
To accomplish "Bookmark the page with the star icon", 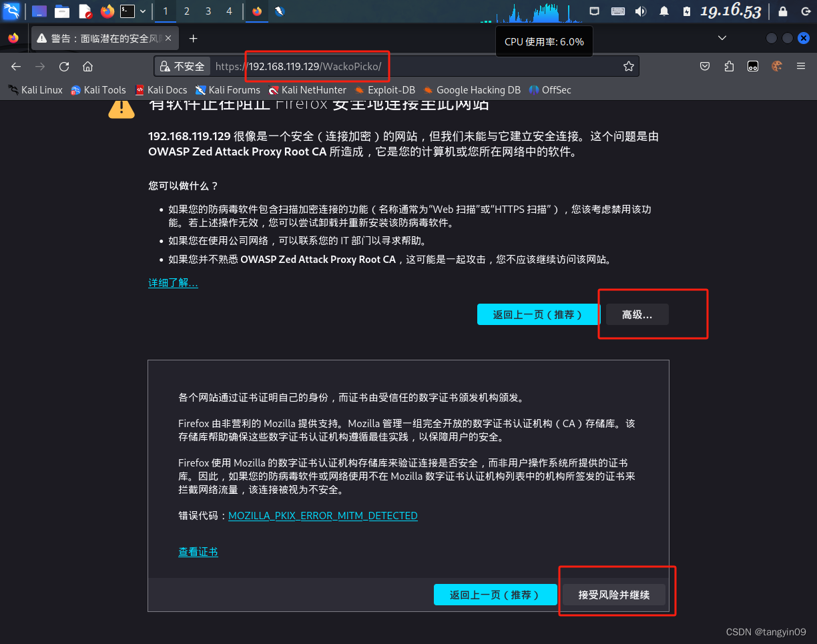I will coord(628,66).
